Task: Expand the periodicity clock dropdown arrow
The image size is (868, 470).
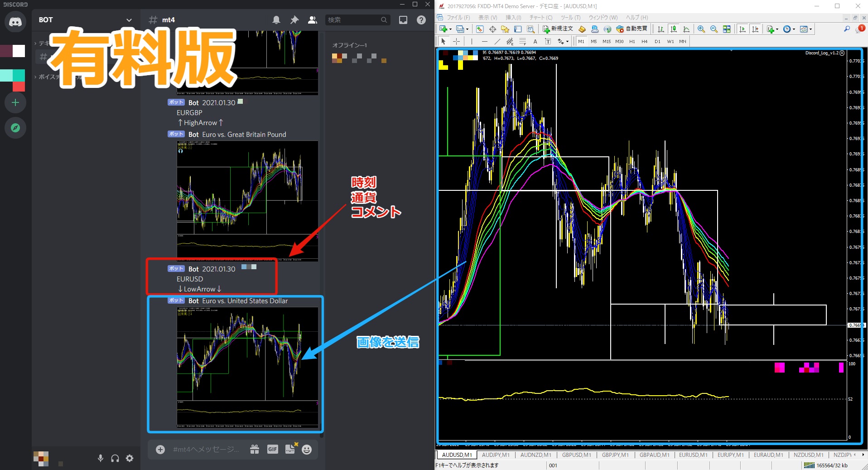Action: 794,29
